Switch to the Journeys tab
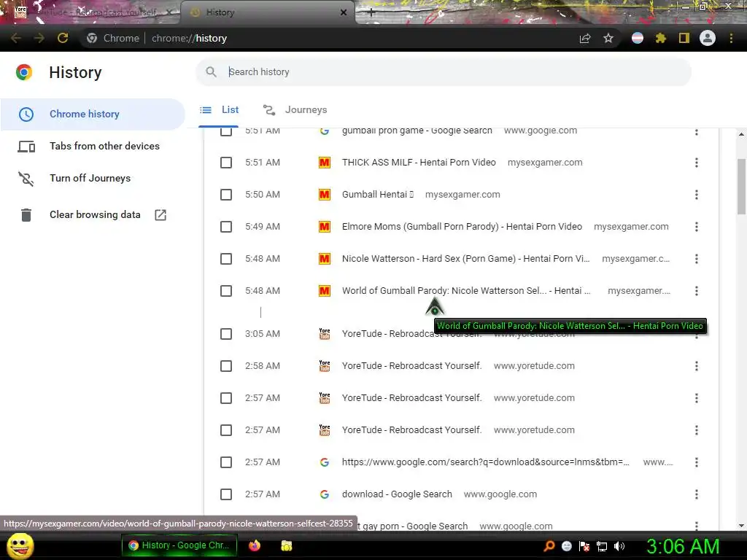Screen dimensions: 747x560 (x=295, y=110)
